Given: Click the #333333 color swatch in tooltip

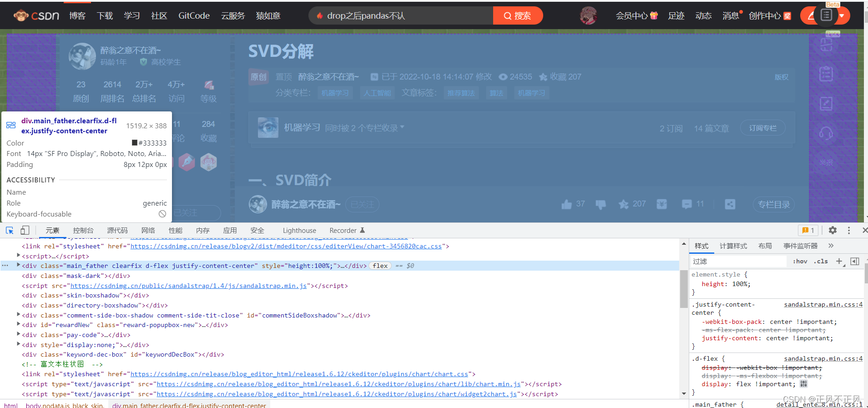Looking at the screenshot, I should pos(135,143).
